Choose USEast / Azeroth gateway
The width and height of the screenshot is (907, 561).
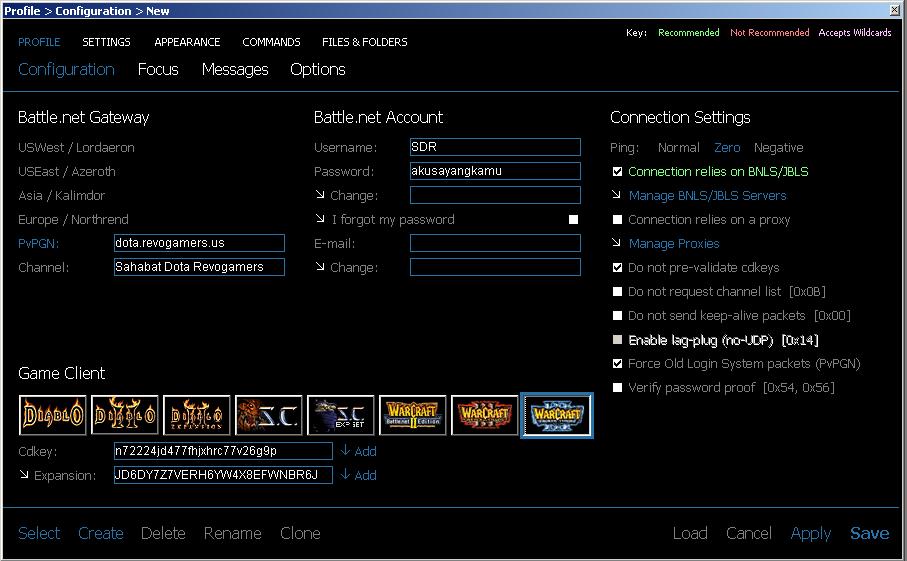click(x=67, y=172)
